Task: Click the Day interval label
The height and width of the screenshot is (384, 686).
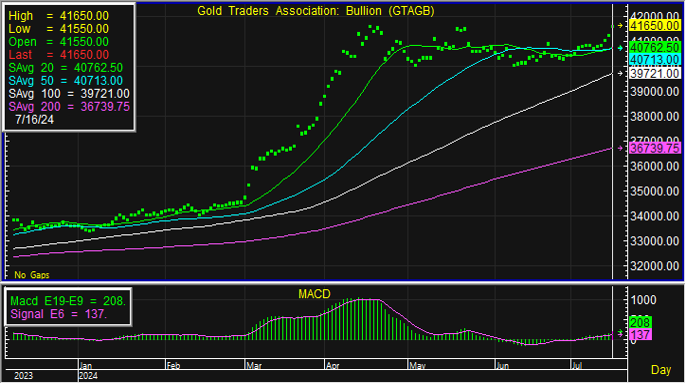Action: [661, 370]
